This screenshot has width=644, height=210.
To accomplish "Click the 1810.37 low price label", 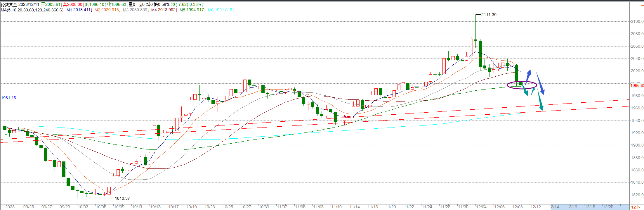I will click(122, 198).
